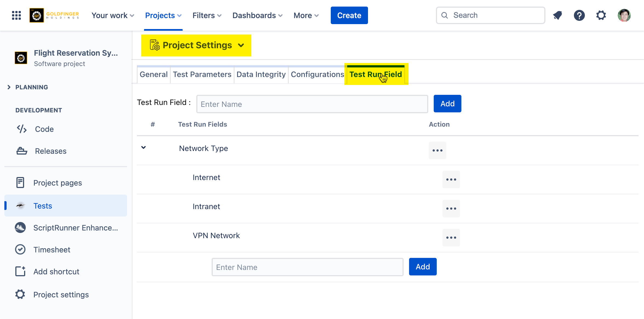Open Code in the sidebar
The width and height of the screenshot is (644, 319).
(x=44, y=129)
